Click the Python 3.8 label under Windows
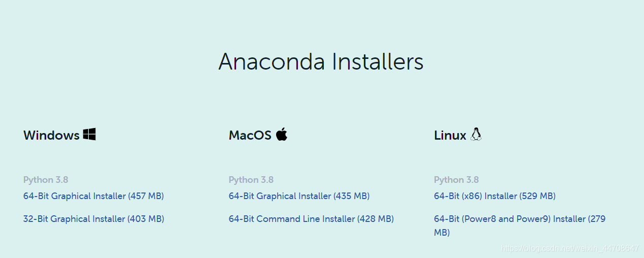Viewport: 644px width, 258px height. [46, 180]
